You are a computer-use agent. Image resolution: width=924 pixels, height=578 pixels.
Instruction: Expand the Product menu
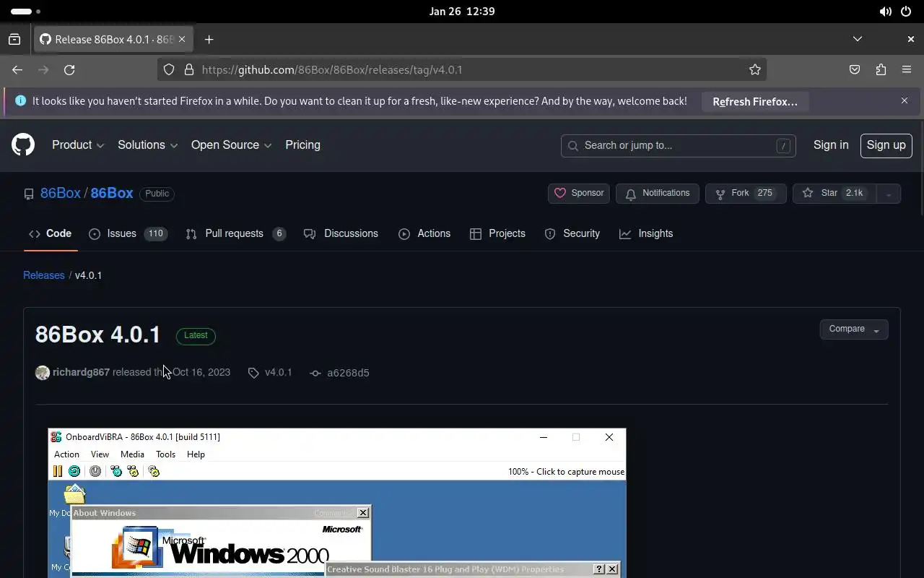[78, 145]
